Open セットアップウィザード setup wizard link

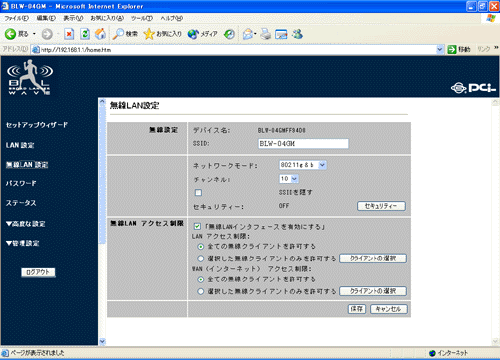pyautogui.click(x=37, y=125)
